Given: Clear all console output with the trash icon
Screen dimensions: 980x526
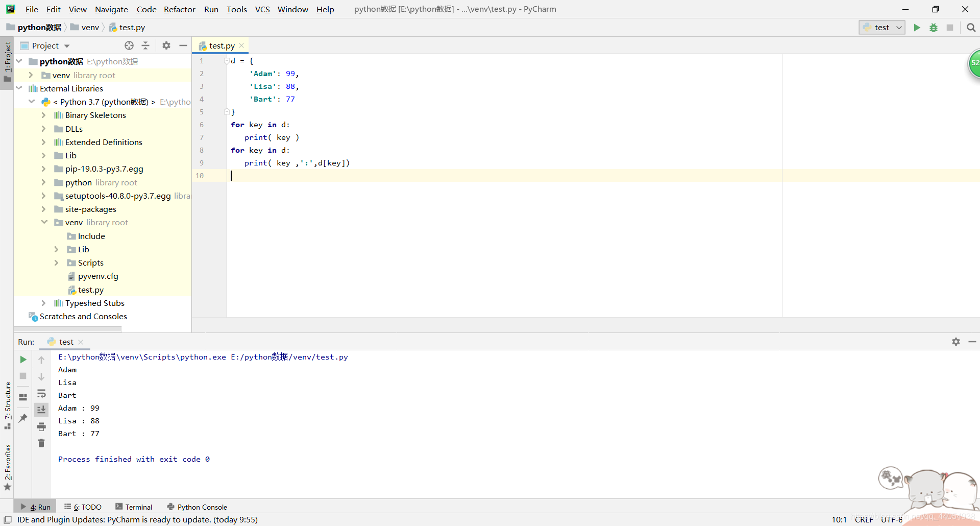Looking at the screenshot, I should (41, 443).
